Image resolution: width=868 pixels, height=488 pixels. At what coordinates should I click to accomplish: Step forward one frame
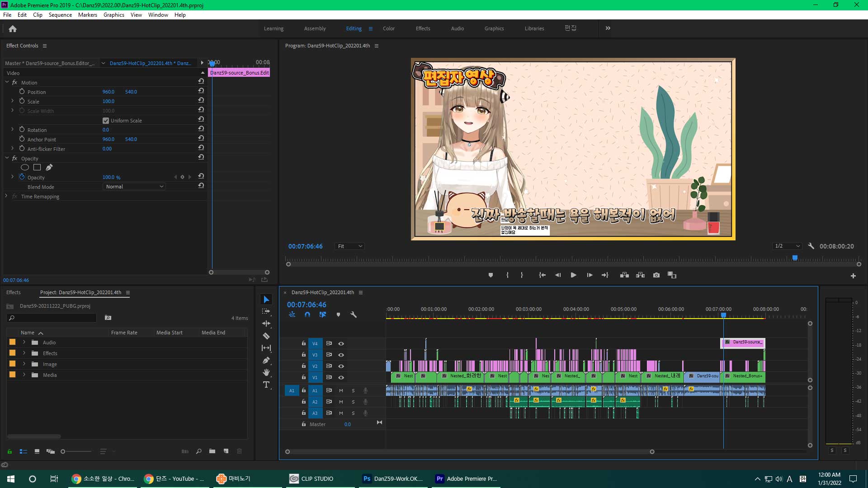tap(590, 275)
